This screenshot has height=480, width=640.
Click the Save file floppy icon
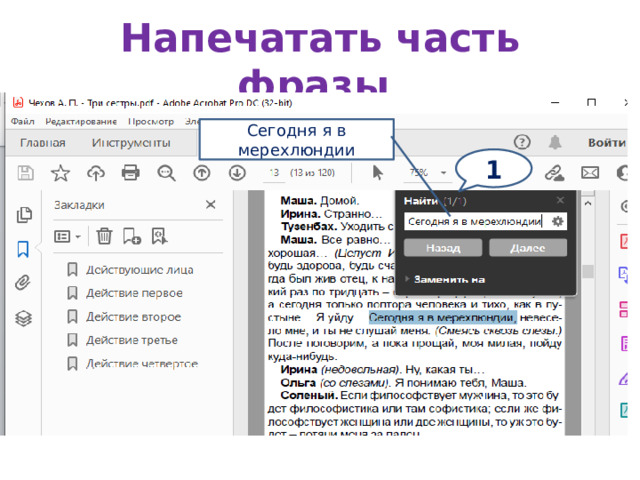tap(25, 173)
